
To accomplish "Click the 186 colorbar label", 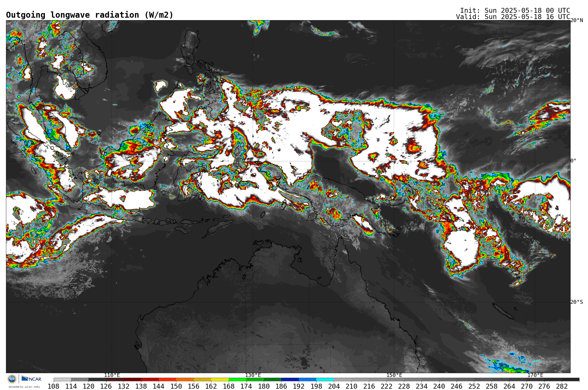I will [x=281, y=386].
